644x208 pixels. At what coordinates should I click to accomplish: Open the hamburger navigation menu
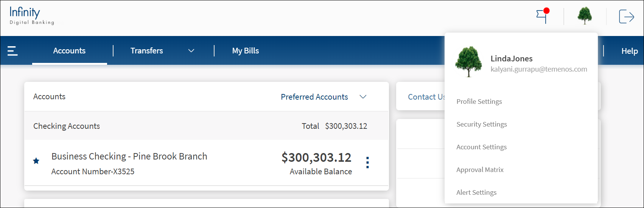(x=12, y=51)
